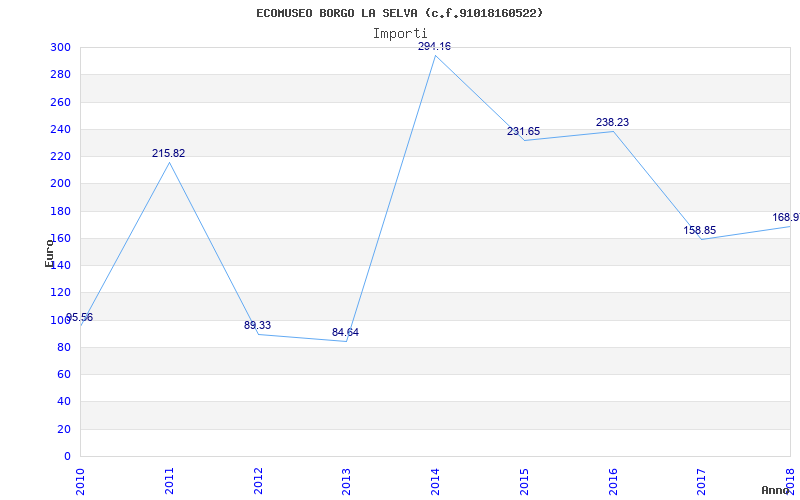Click the 95.56 data label
This screenshot has width=800, height=500.
coord(80,317)
